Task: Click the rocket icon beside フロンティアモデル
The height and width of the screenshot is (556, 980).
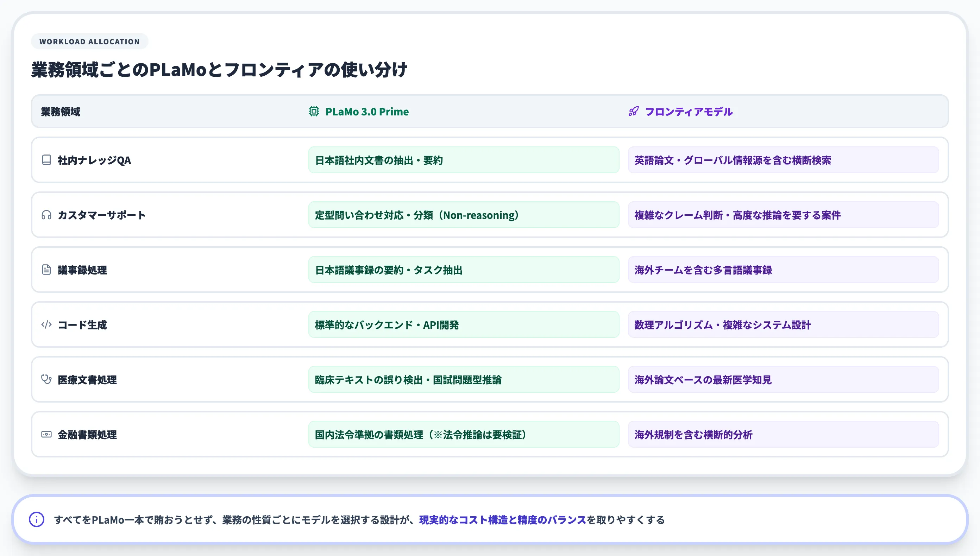Action: coord(633,111)
